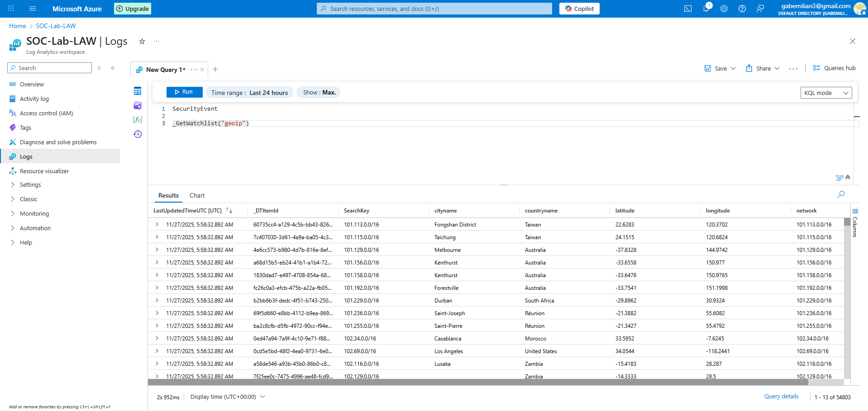
Task: Collapse the left navigation menu
Action: coord(113,68)
